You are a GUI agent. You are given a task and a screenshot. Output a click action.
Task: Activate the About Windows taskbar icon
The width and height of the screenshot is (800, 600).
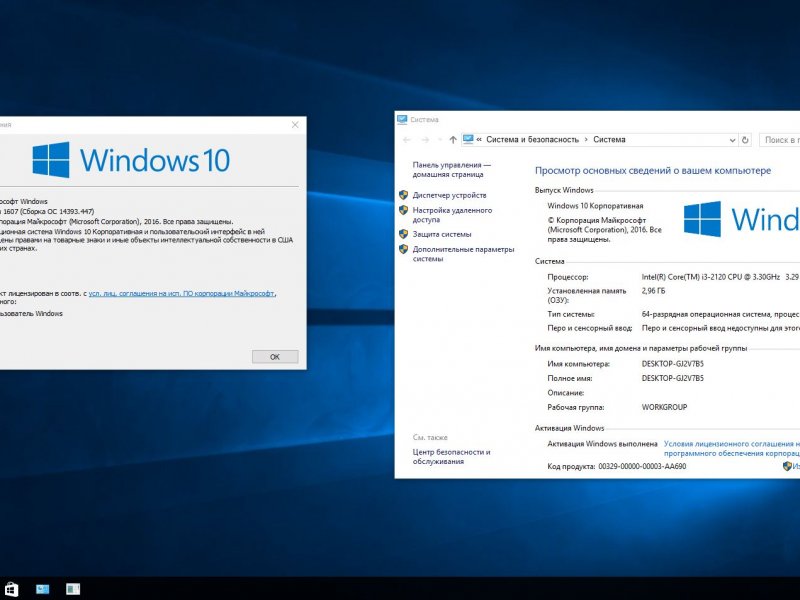coord(73,589)
